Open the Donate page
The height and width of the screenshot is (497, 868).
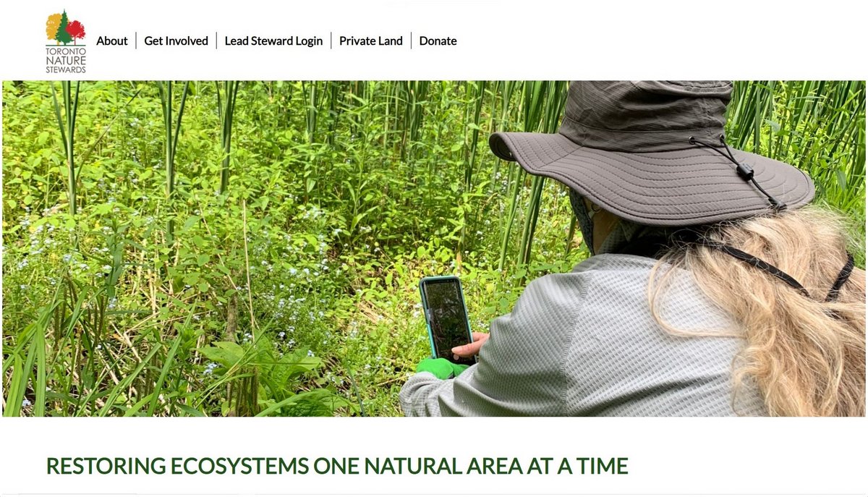pyautogui.click(x=438, y=41)
